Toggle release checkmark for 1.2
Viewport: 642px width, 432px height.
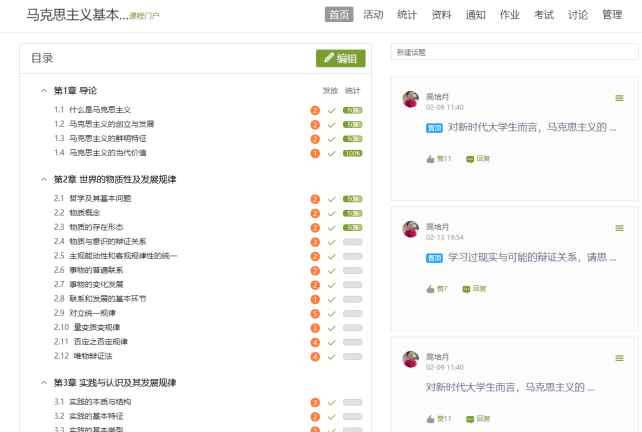[x=332, y=125]
